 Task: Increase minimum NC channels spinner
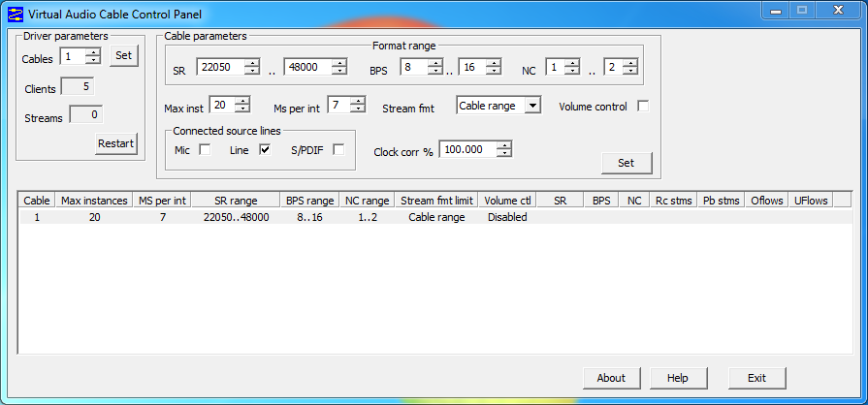(573, 63)
